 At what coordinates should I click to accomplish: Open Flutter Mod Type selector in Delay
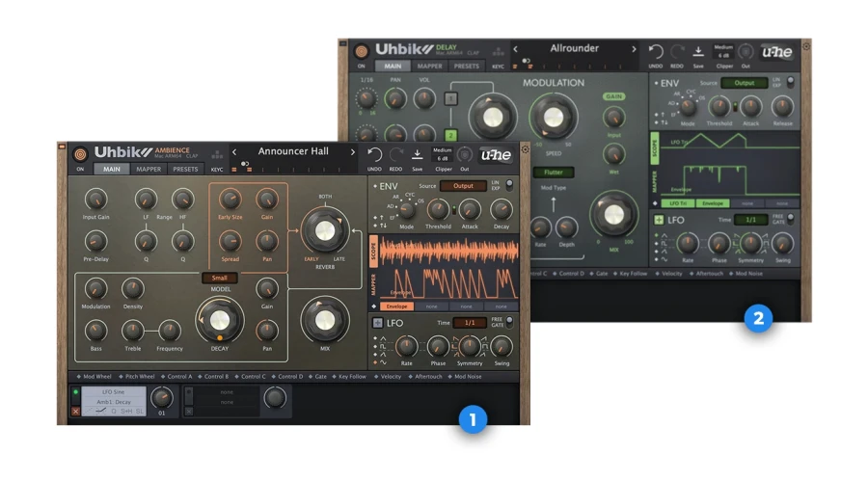554,172
